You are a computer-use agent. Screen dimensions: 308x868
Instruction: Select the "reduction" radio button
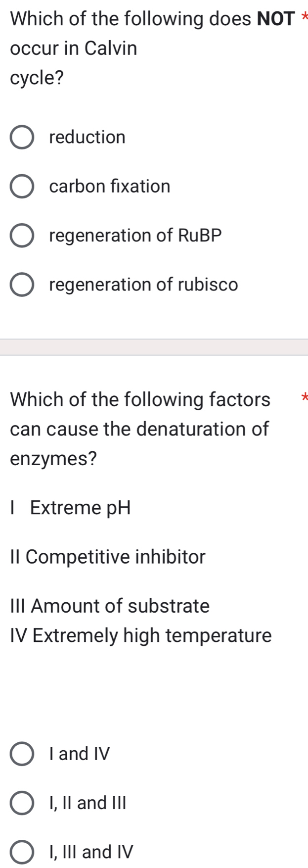(22, 137)
